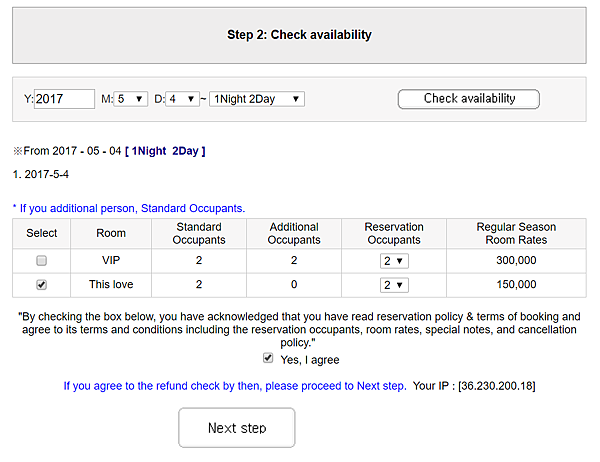This screenshot has width=600, height=462.
Task: Click the 300,000 room rate cell
Action: (516, 260)
